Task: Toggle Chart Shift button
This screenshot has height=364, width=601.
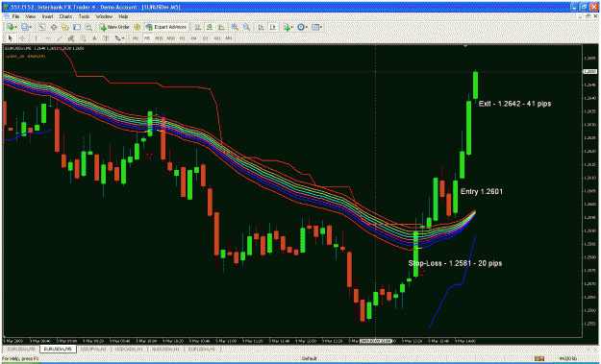Action: pos(273,27)
